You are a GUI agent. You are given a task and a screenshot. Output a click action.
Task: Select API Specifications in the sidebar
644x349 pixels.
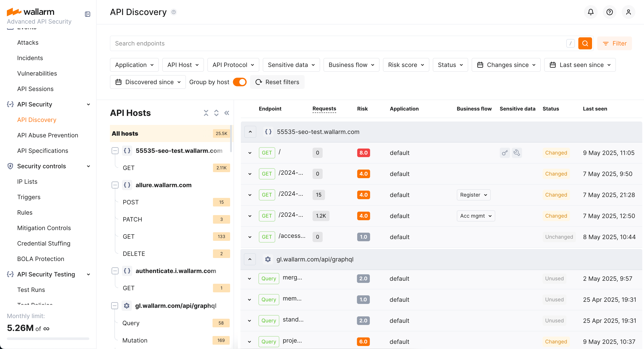43,150
